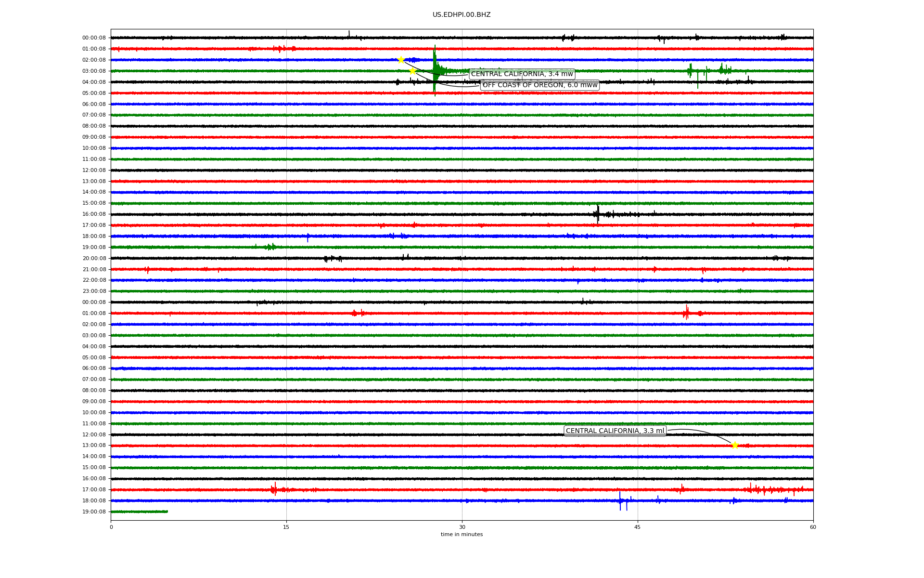Click the 45 tick label on the x-axis

point(637,527)
